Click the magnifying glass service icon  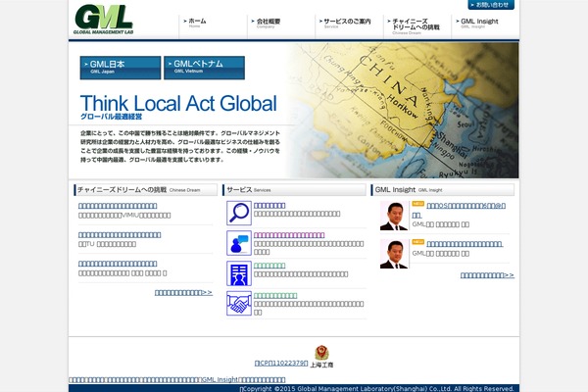(x=239, y=213)
